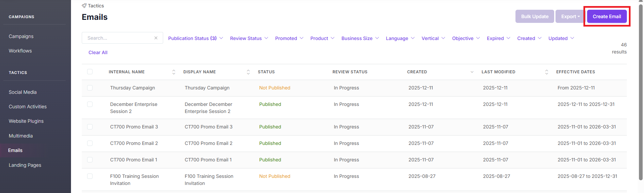The height and width of the screenshot is (193, 644).
Task: Open the Review Status filter dropdown
Action: tap(249, 38)
